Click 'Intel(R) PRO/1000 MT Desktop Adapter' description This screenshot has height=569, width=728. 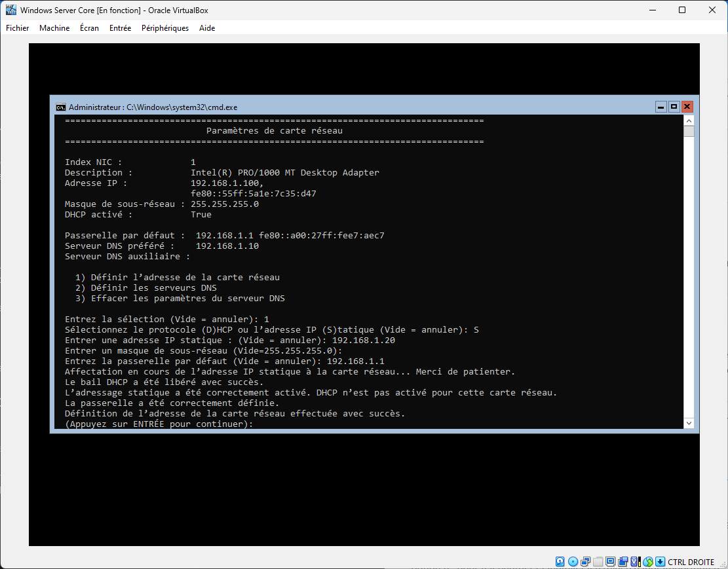coord(284,173)
